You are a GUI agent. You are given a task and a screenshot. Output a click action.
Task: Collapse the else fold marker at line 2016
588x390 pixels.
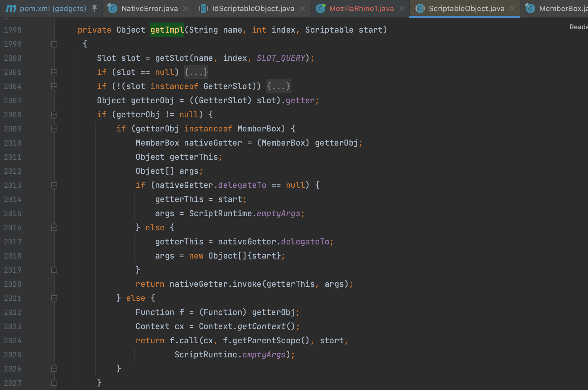click(54, 228)
